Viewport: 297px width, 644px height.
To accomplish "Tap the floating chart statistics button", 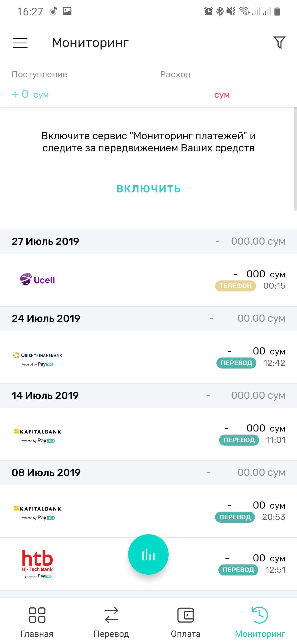I will 148,554.
